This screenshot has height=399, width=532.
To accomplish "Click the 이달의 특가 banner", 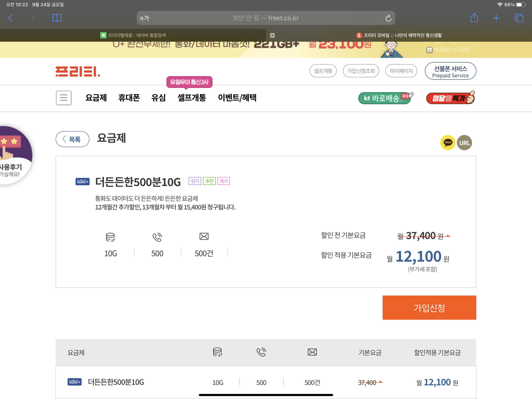I will point(450,98).
